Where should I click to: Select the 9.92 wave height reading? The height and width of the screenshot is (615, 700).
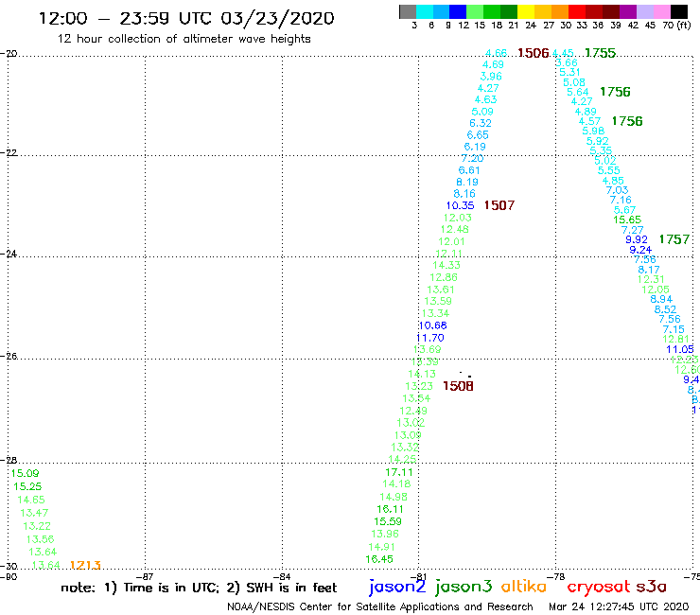[x=637, y=239]
